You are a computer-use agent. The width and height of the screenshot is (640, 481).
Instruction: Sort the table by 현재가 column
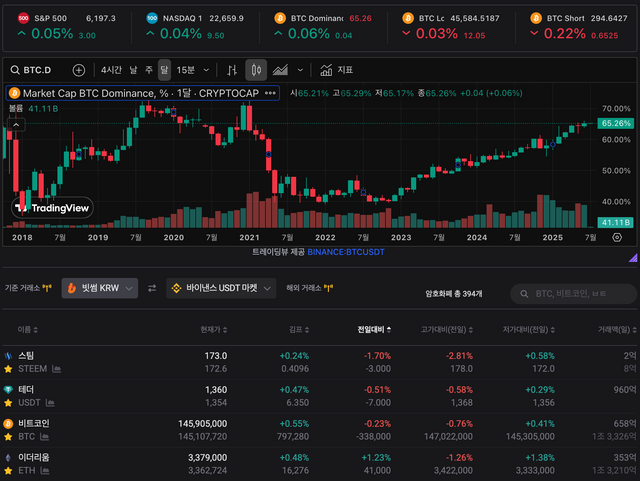pos(214,330)
